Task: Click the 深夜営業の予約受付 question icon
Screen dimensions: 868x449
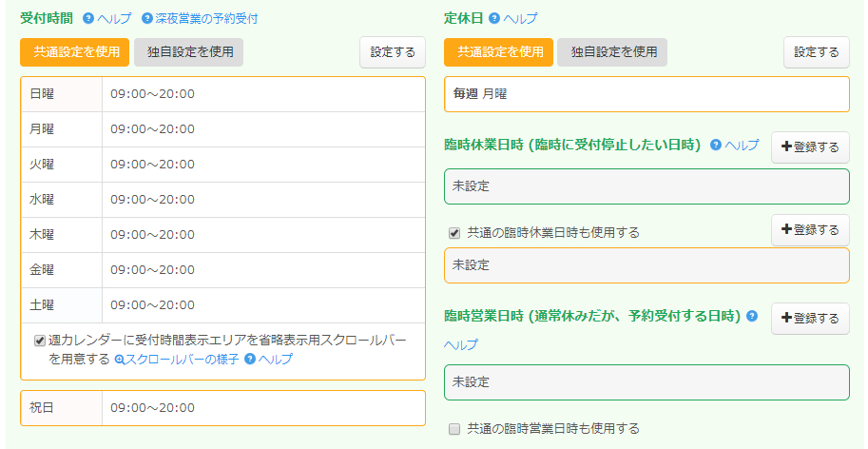Action: click(147, 18)
